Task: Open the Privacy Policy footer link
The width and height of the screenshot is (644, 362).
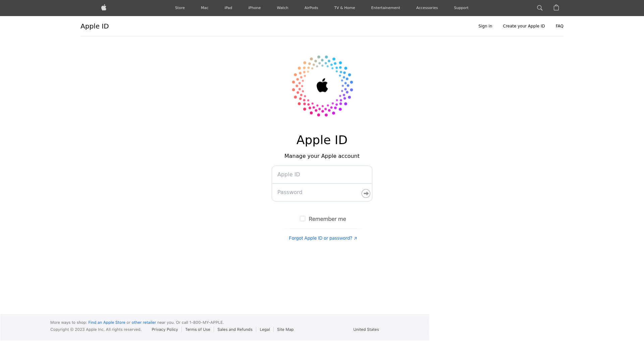Action: (x=165, y=329)
